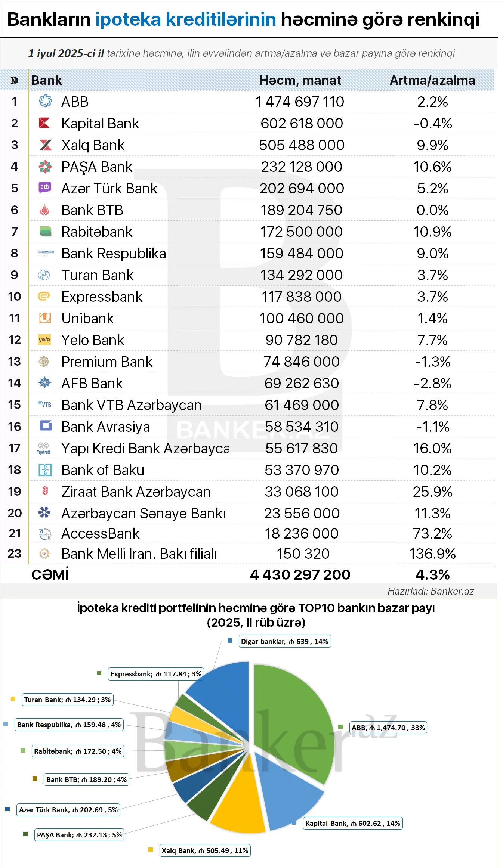Click the Kapital Bank pie chart label

point(353,823)
